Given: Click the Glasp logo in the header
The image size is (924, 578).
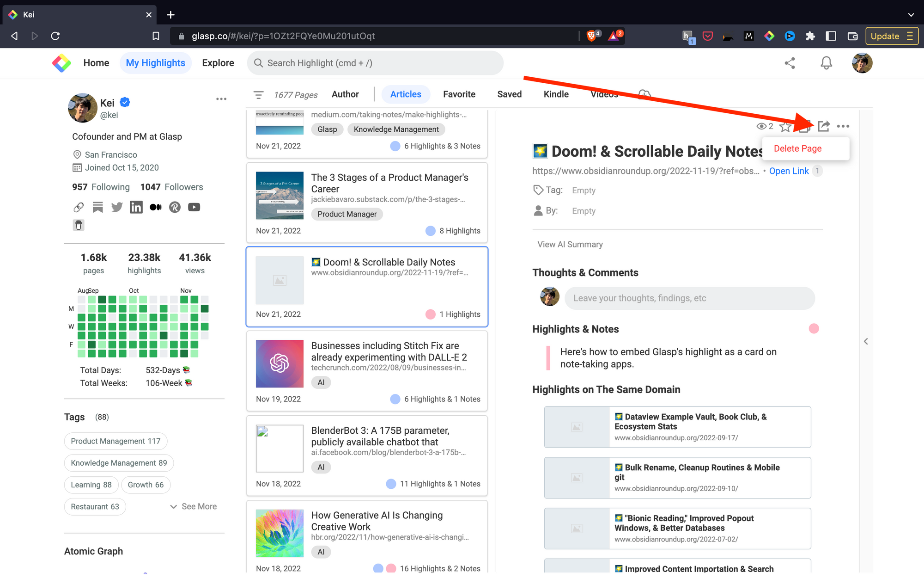Looking at the screenshot, I should pyautogui.click(x=61, y=63).
